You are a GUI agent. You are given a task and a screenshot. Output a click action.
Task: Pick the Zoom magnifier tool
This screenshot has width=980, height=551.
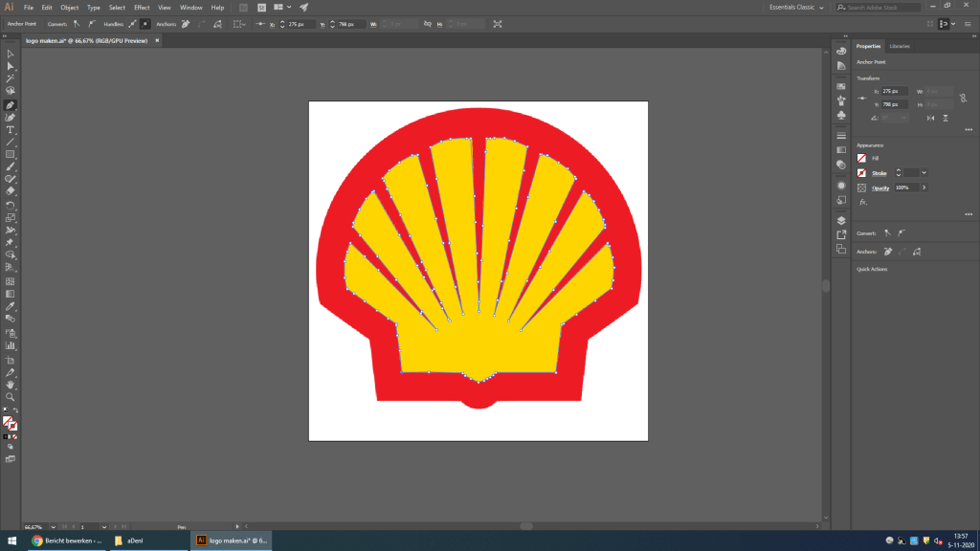11,396
